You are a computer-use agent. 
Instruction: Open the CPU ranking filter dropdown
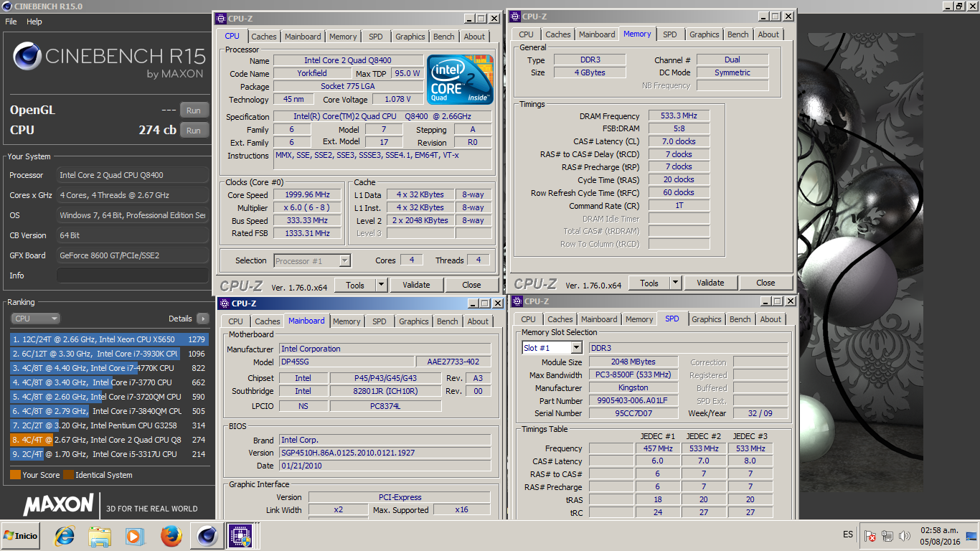click(35, 319)
